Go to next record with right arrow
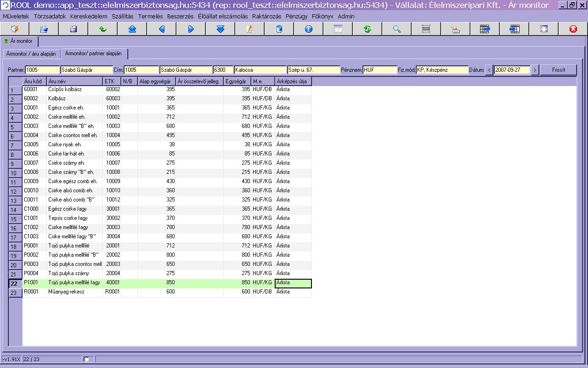 point(191,29)
